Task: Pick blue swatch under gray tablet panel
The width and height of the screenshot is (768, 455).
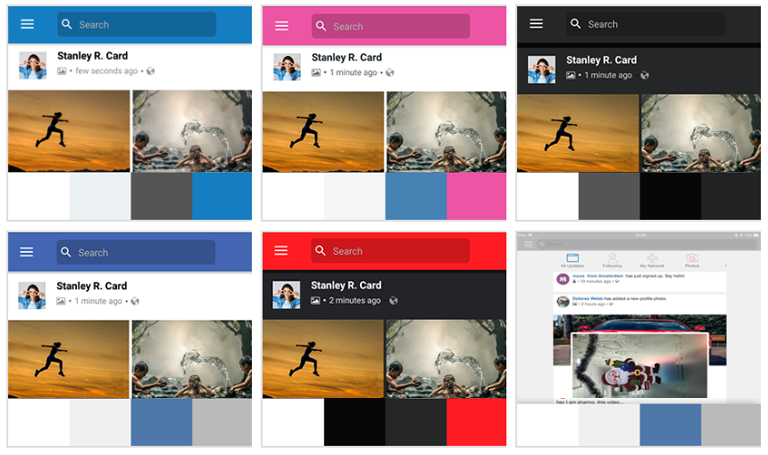Action: (670, 424)
